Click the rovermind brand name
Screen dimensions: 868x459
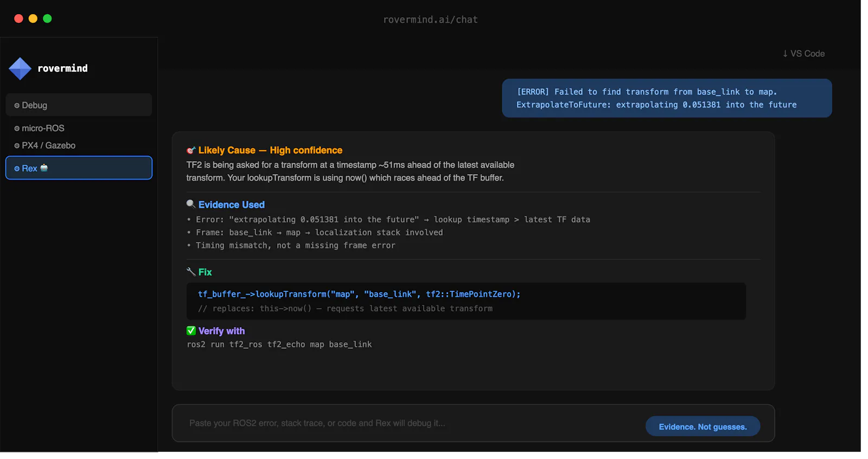62,68
